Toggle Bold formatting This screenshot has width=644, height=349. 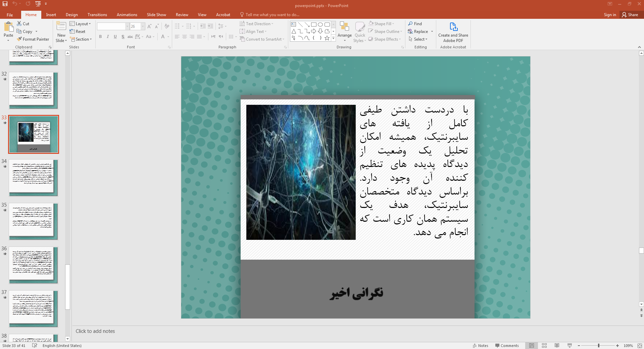[x=100, y=37]
